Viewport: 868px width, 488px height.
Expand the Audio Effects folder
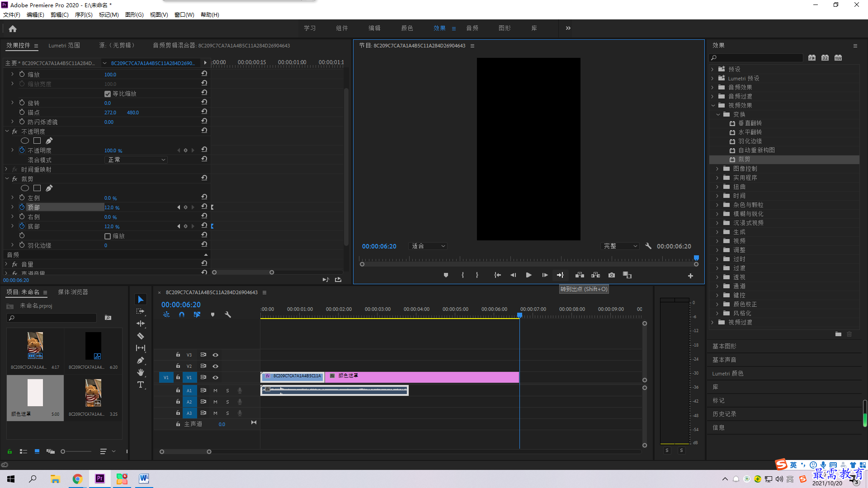pyautogui.click(x=712, y=87)
